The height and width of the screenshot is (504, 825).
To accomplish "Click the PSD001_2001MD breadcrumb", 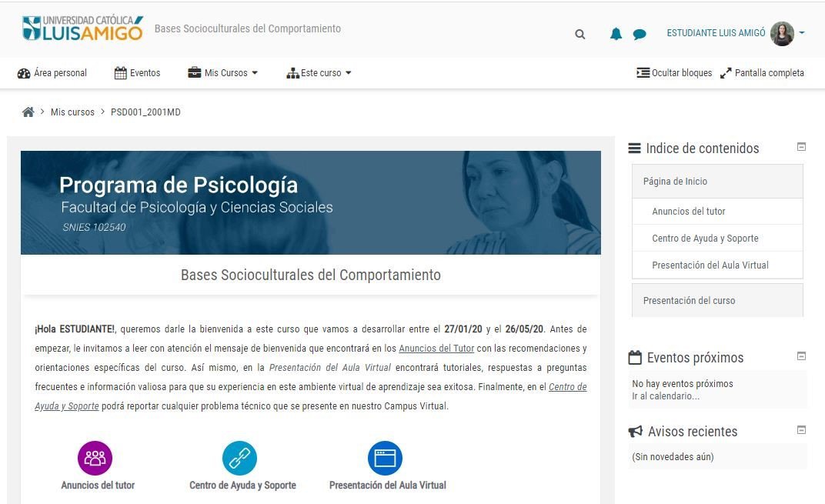I will pyautogui.click(x=145, y=112).
